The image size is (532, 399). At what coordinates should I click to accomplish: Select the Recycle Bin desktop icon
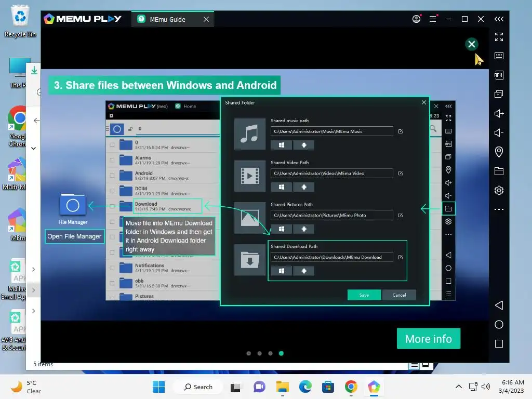pos(20,21)
